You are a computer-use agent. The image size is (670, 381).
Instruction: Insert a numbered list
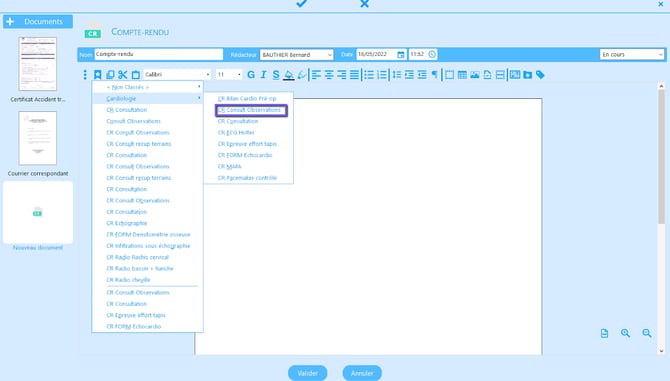382,75
